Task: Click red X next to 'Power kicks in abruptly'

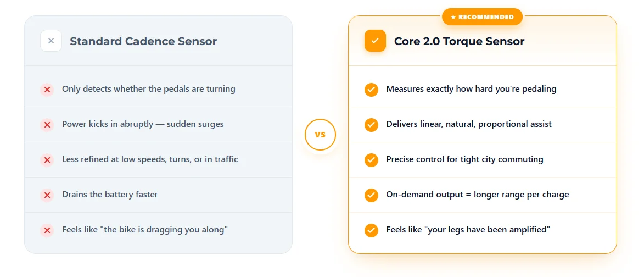Action: [x=47, y=125]
